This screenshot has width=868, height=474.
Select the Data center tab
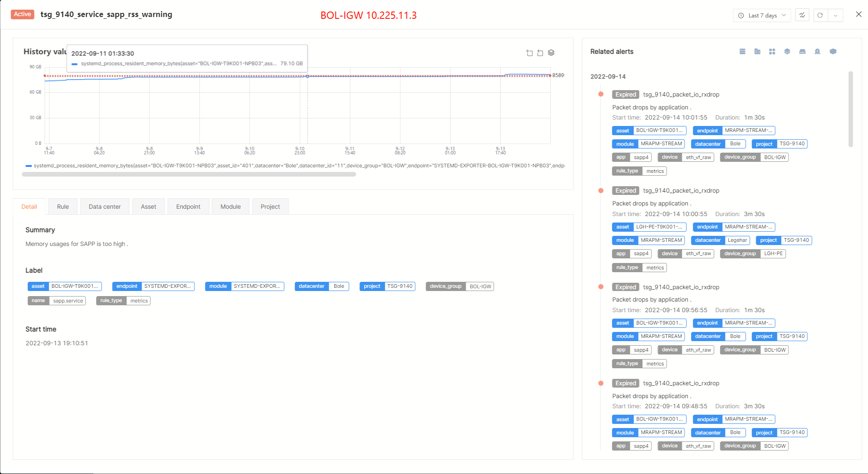[105, 207]
